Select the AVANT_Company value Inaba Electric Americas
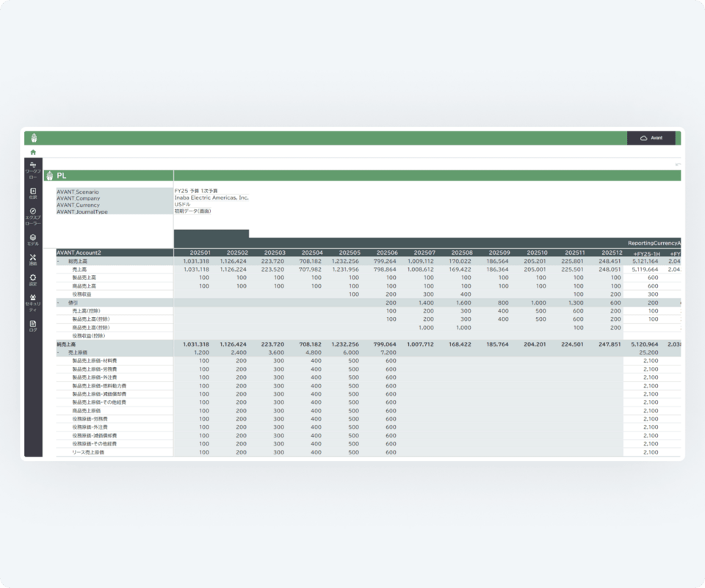The height and width of the screenshot is (588, 705). click(211, 197)
